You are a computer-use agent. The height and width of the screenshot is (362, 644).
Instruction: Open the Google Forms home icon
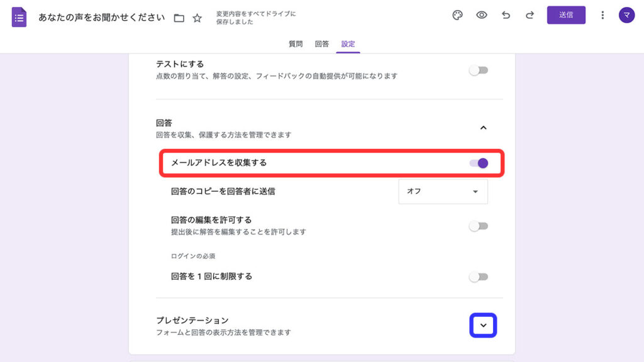point(19,17)
